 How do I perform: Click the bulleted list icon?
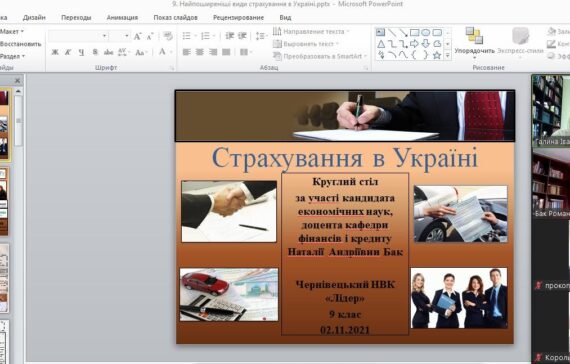click(186, 36)
